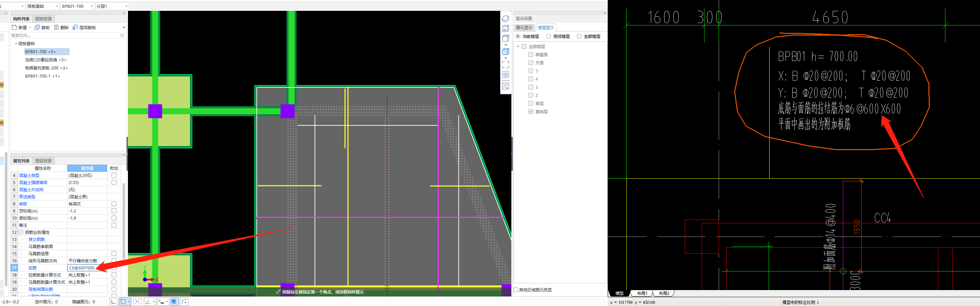Click the 层间复制 copy between floors icon
980x306 pixels.
75,27
